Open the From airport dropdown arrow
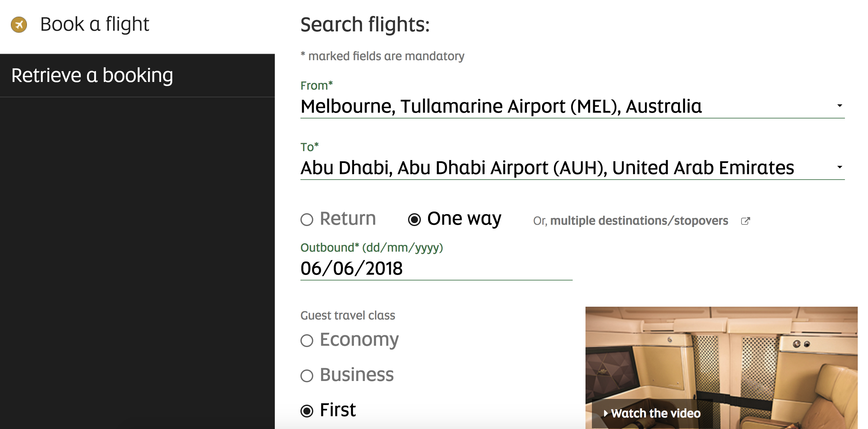Screen dimensions: 868x429 click(839, 106)
